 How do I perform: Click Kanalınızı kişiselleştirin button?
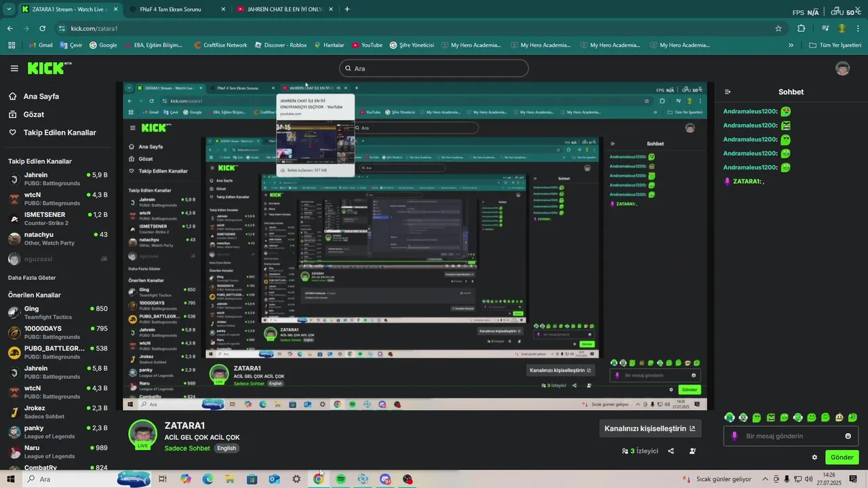click(x=650, y=428)
